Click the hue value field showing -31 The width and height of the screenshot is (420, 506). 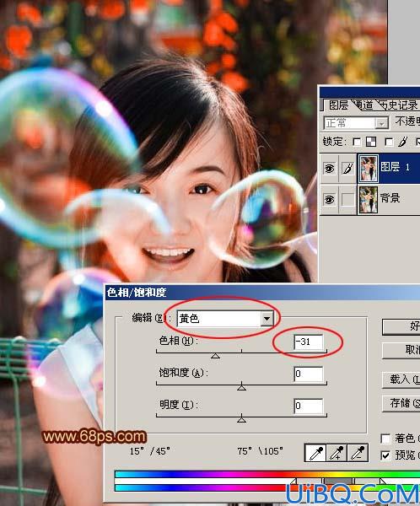(309, 342)
